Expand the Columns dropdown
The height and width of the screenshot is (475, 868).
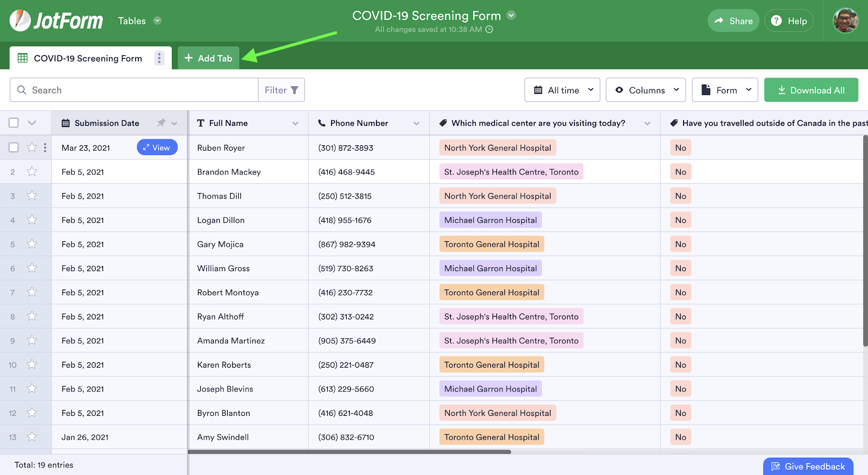(646, 90)
